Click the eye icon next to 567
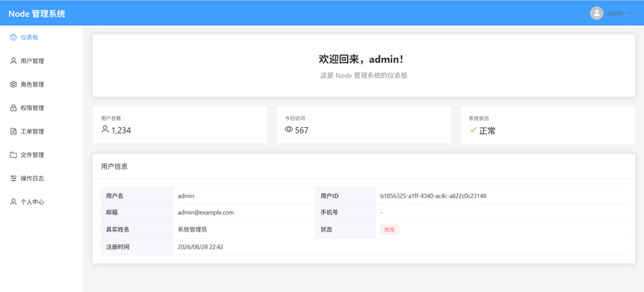This screenshot has height=292, width=644. [289, 130]
